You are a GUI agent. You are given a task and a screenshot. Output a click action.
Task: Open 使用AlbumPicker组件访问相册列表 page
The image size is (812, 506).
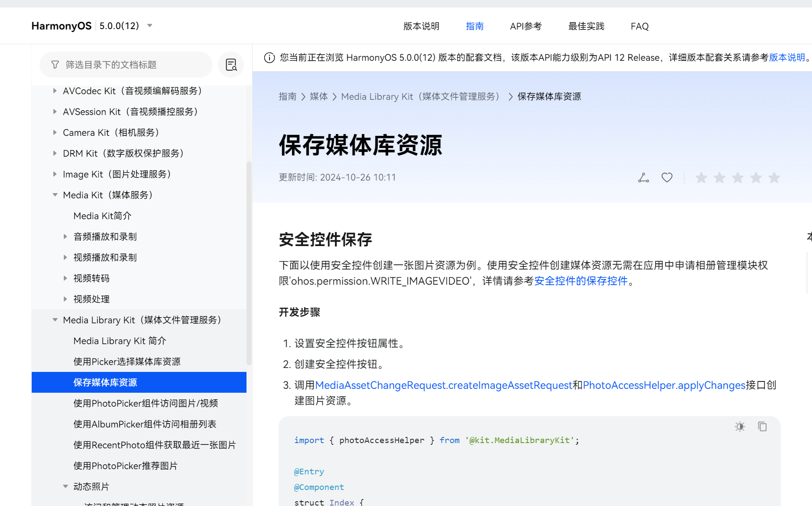pyautogui.click(x=145, y=424)
